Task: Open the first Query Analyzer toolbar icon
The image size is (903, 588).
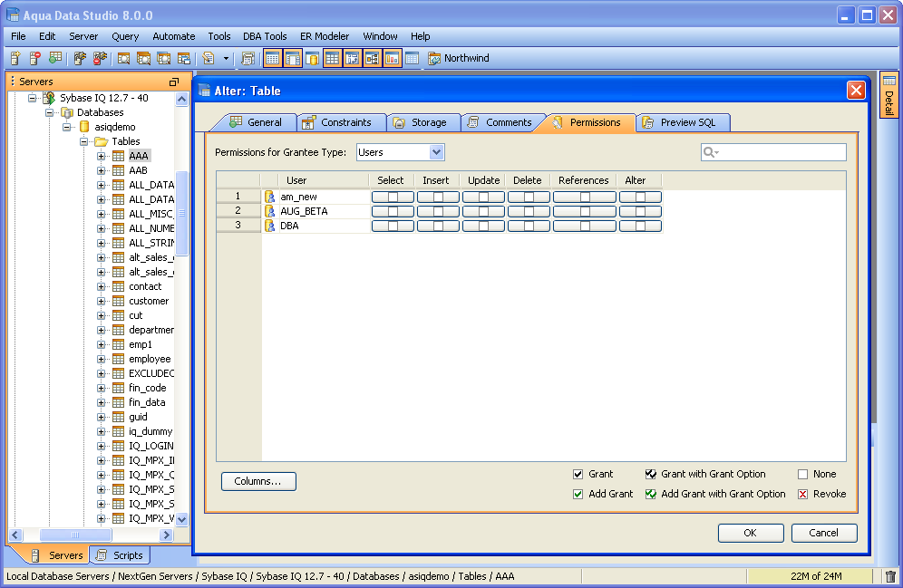Action: click(x=123, y=58)
